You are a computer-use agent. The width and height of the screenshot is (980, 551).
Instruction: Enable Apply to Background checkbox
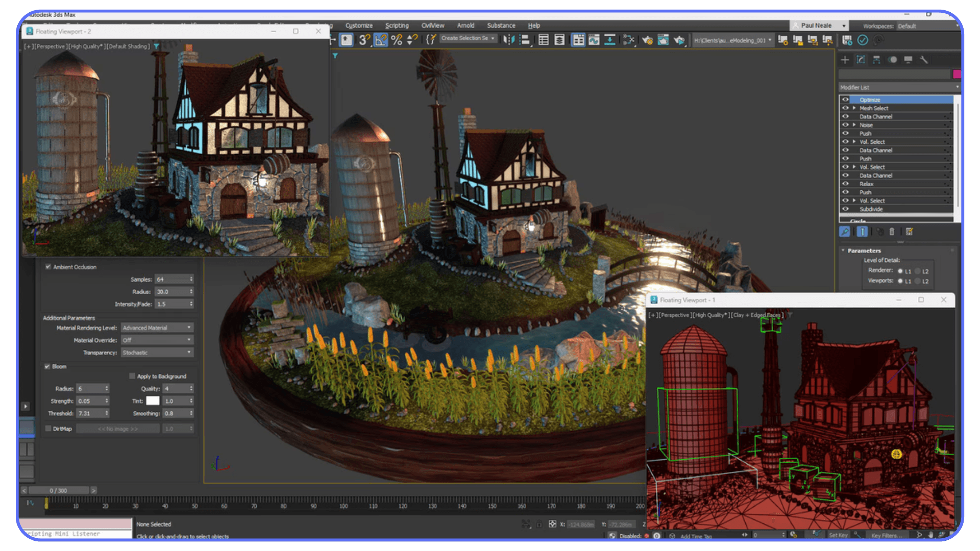pos(132,376)
